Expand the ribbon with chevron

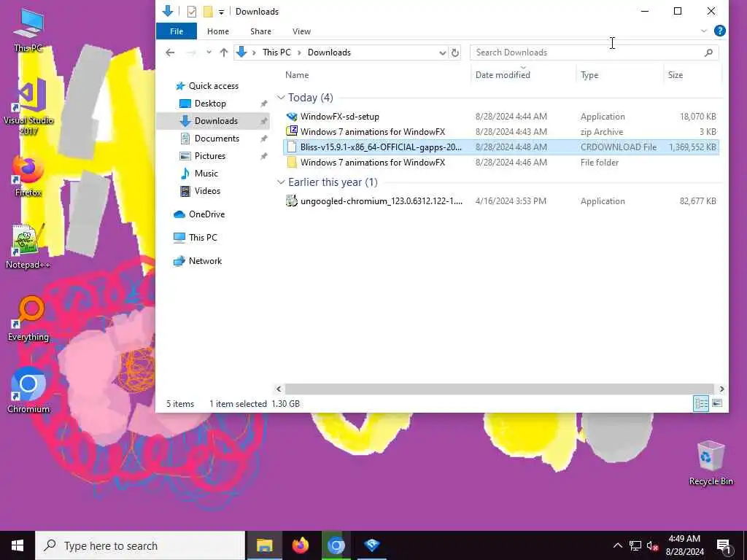[704, 31]
